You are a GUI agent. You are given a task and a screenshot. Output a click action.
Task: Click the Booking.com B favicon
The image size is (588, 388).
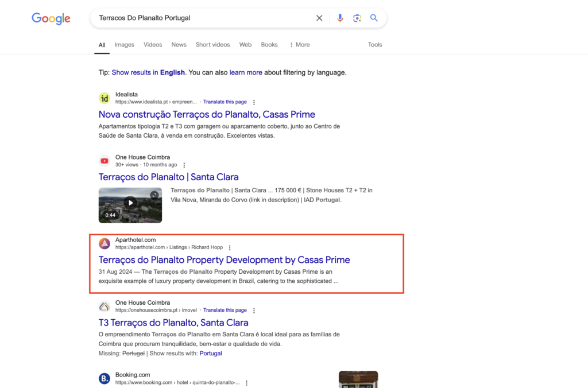pyautogui.click(x=105, y=379)
